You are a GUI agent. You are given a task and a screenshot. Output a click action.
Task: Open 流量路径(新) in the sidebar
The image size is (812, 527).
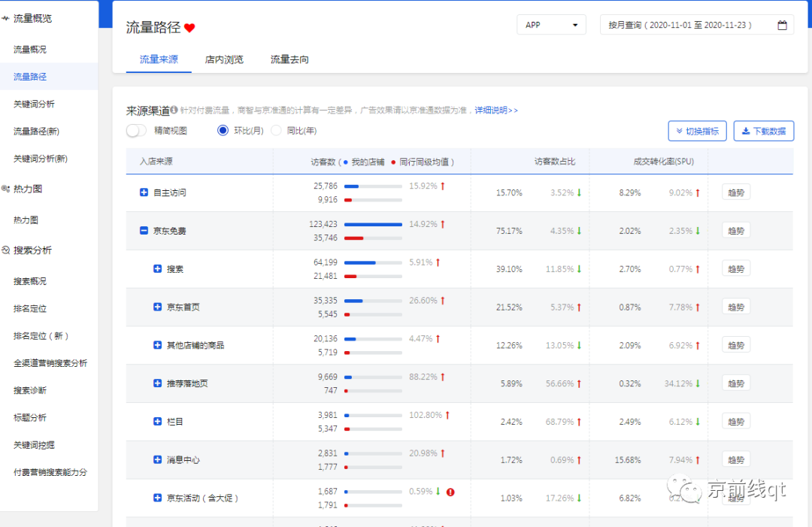(36, 132)
